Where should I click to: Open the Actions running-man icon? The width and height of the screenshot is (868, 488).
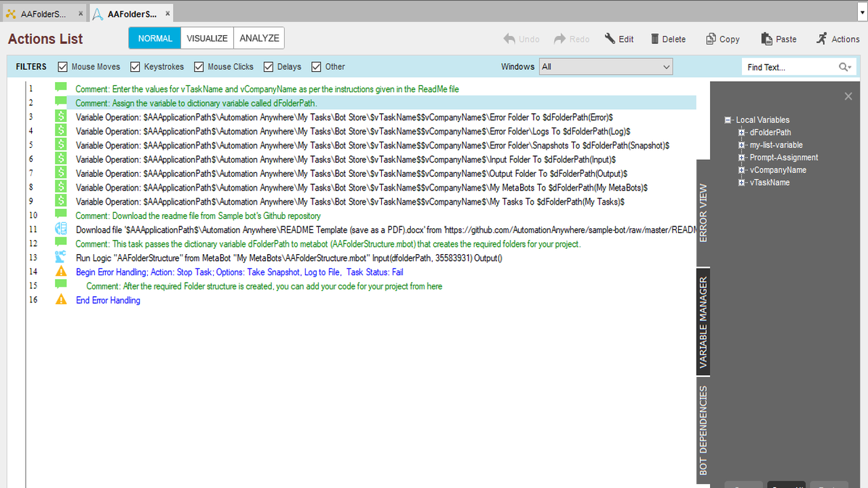(822, 39)
